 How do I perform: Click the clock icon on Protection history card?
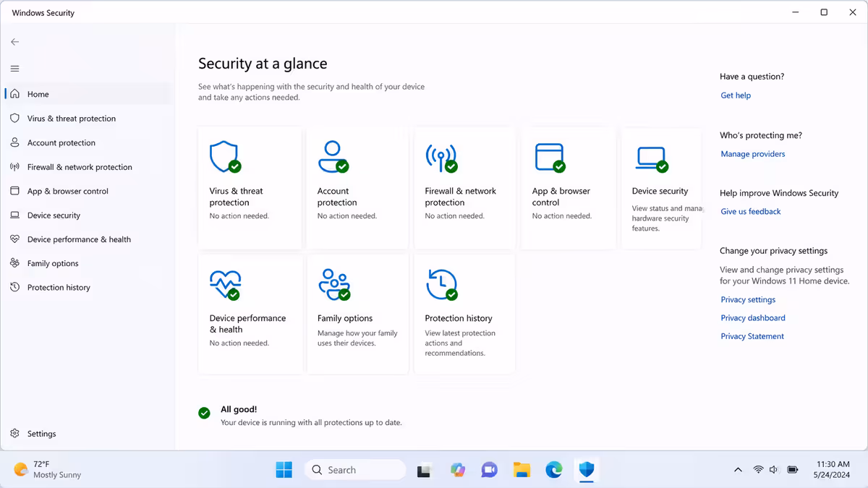441,284
